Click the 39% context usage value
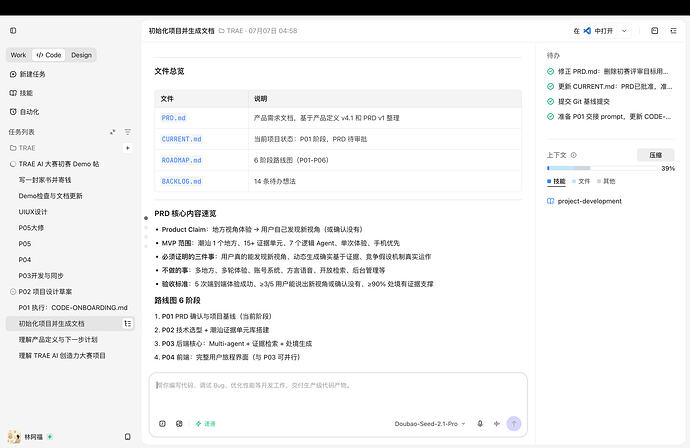Screen dimensions: 690x448 (668, 168)
